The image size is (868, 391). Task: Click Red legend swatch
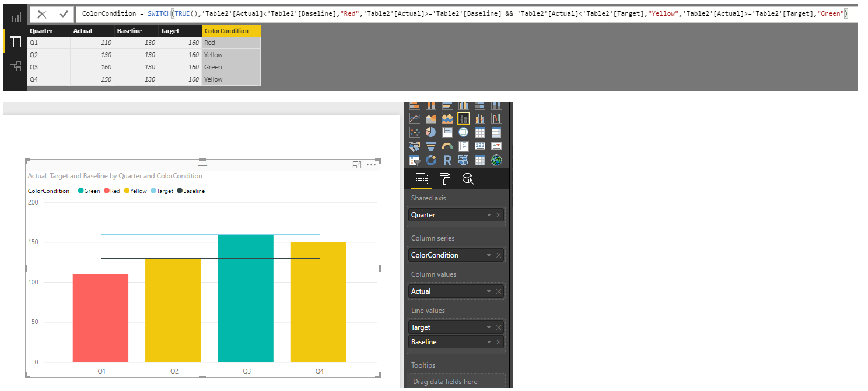click(107, 191)
